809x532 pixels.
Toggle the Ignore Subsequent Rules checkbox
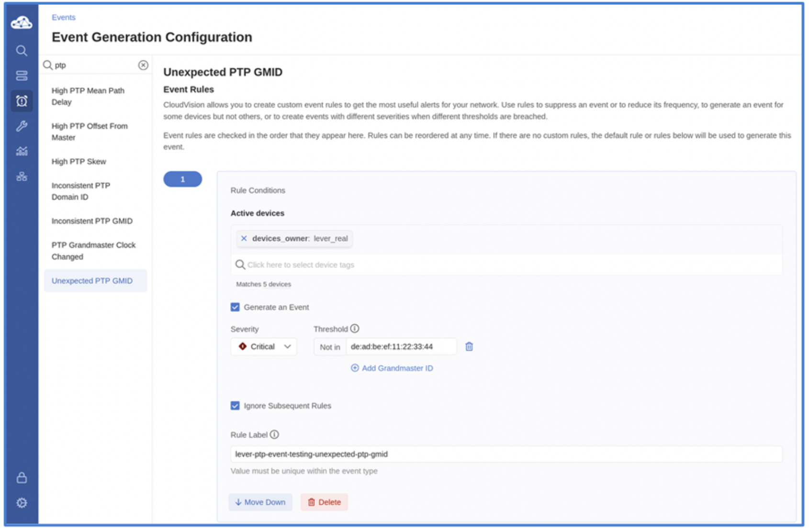pyautogui.click(x=235, y=406)
